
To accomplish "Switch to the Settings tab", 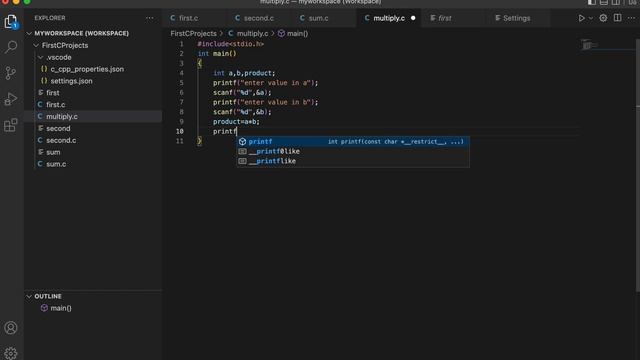I will coord(516,18).
